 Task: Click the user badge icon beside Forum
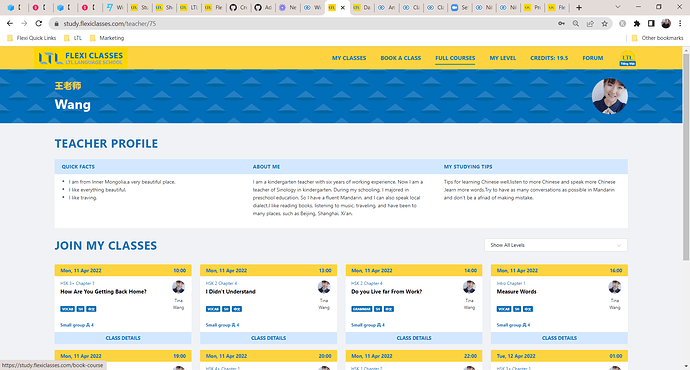pyautogui.click(x=627, y=58)
